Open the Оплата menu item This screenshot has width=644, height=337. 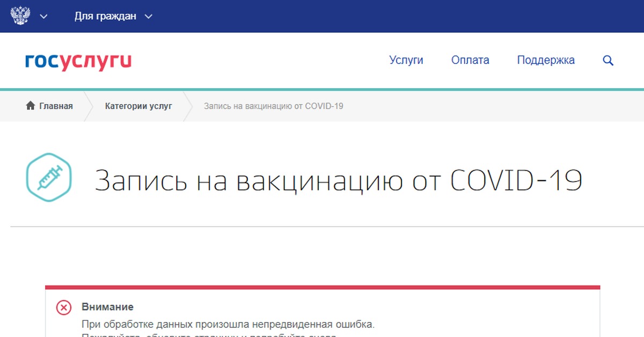470,60
